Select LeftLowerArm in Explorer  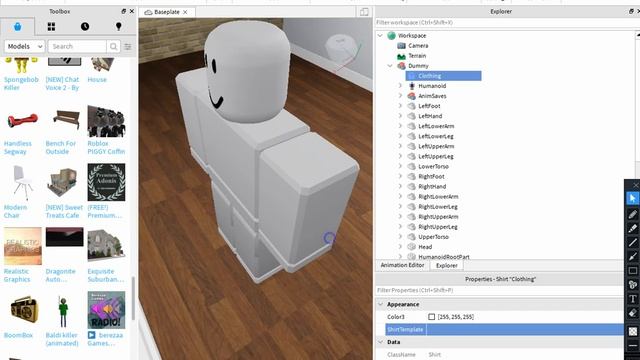[436, 126]
